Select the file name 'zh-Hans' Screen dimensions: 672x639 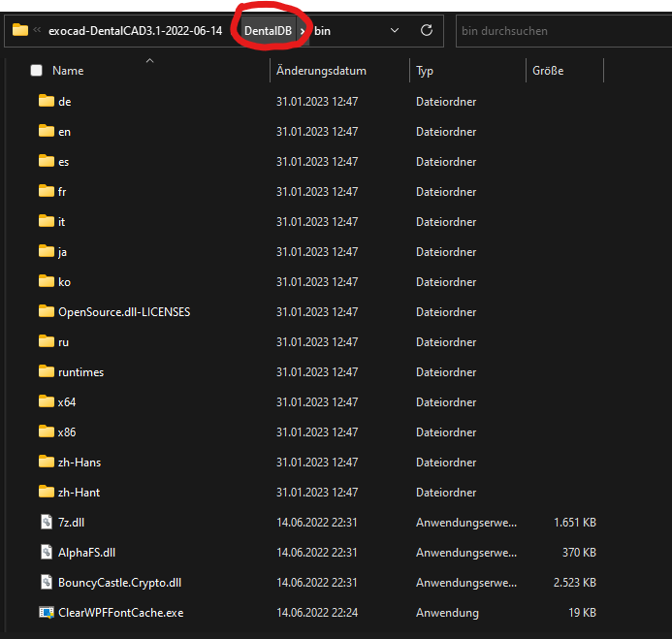click(x=80, y=463)
